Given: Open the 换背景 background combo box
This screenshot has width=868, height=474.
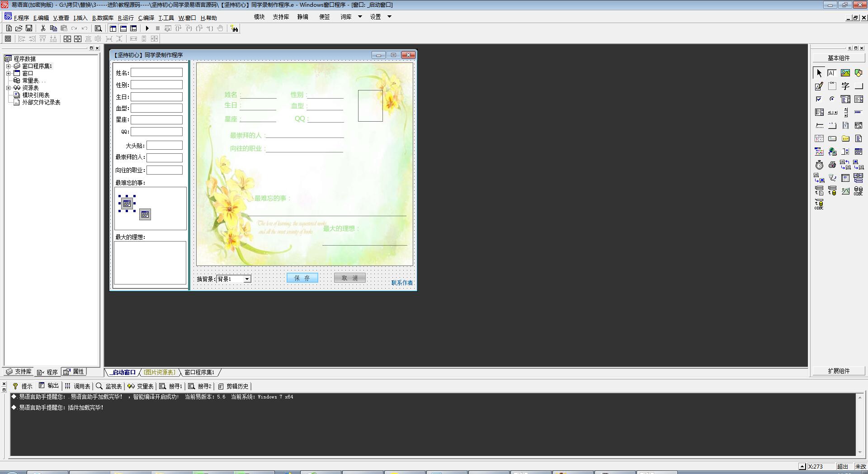Looking at the screenshot, I should pos(247,279).
